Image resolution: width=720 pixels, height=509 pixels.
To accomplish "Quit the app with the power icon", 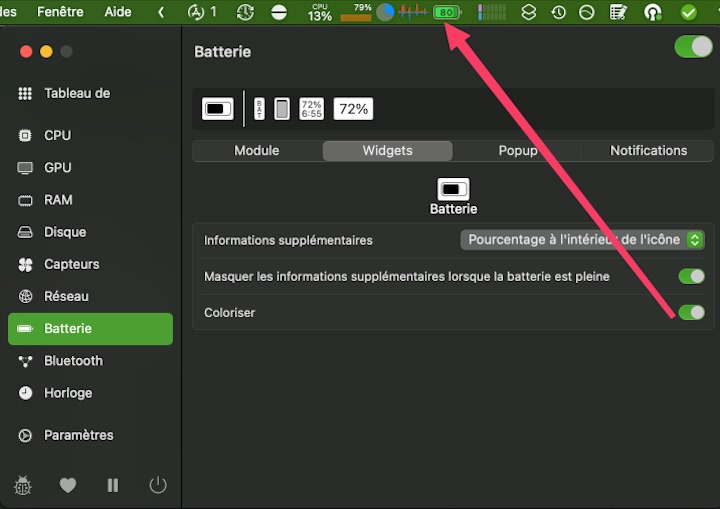I will [157, 485].
